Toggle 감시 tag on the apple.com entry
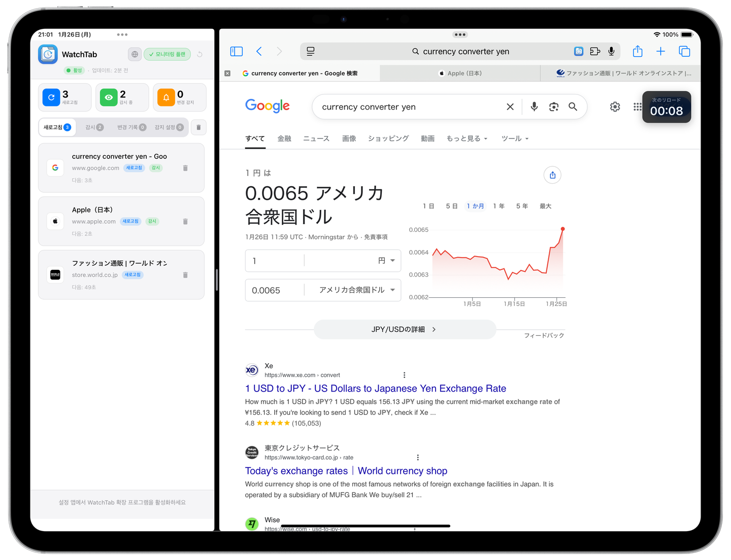 pos(152,221)
